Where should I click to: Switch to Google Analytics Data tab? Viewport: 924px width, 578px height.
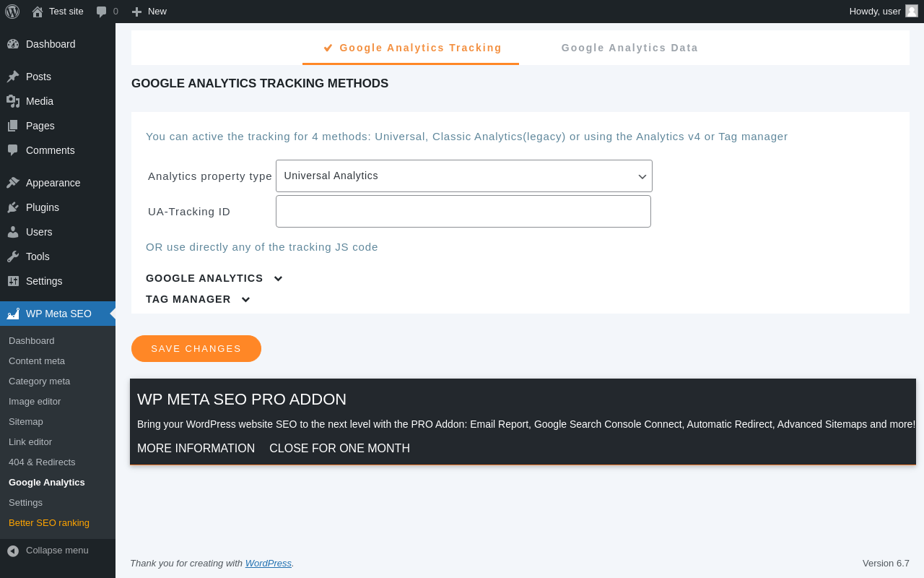[x=629, y=48]
